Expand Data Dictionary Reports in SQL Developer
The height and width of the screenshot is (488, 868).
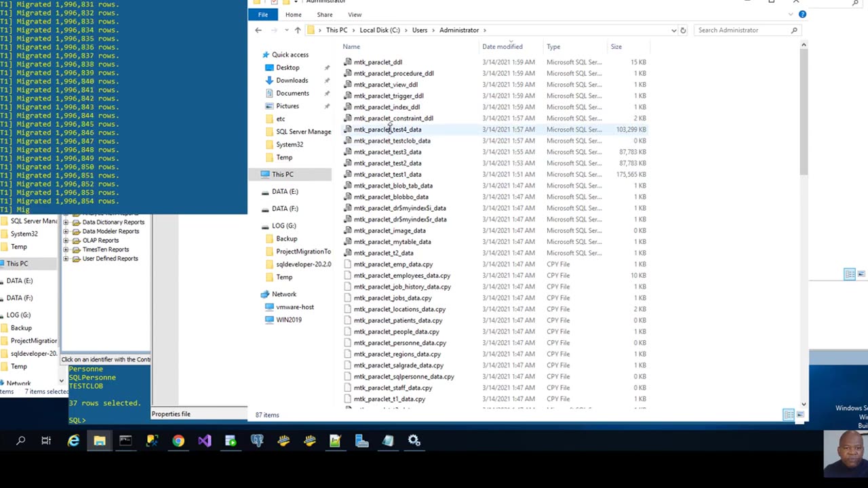tap(66, 222)
